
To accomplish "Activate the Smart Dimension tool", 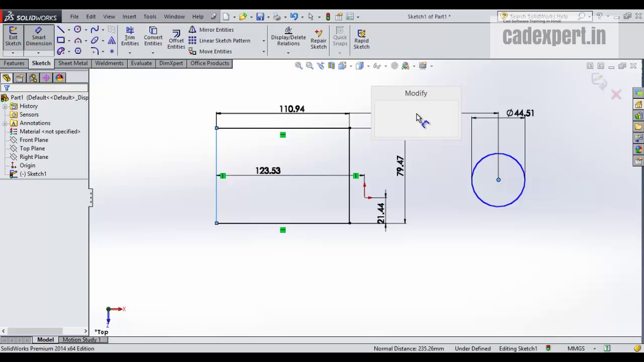I will [39, 37].
